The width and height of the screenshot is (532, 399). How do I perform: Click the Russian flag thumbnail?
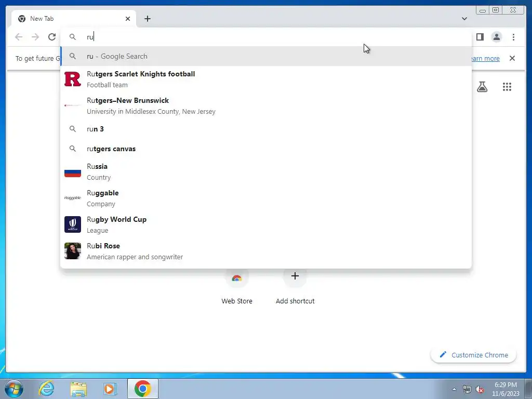pos(73,173)
